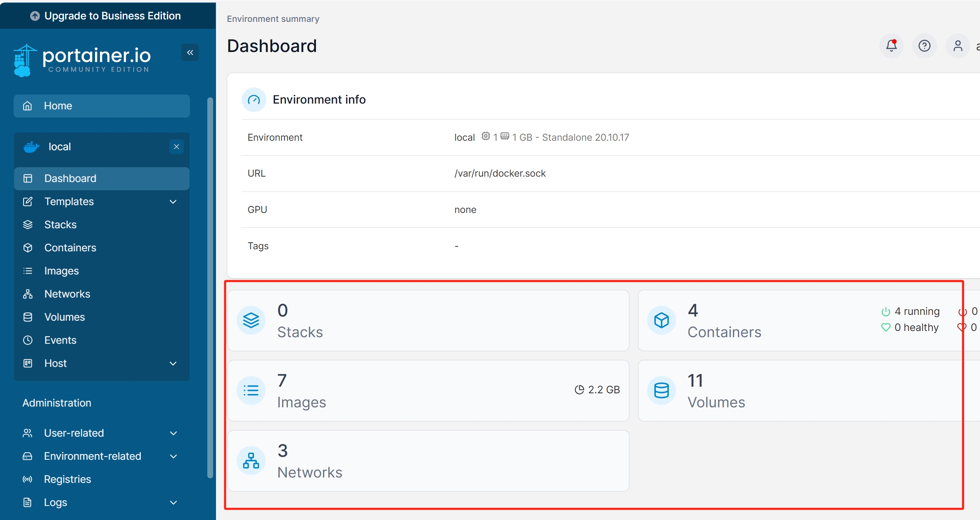Click the Volumes tile database icon
This screenshot has height=520, width=980.
point(661,390)
